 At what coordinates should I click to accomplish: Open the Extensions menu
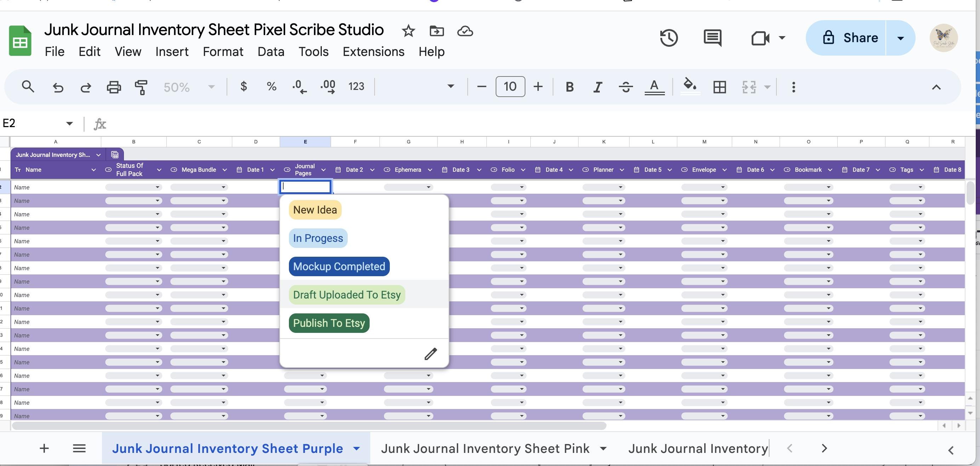(x=373, y=51)
